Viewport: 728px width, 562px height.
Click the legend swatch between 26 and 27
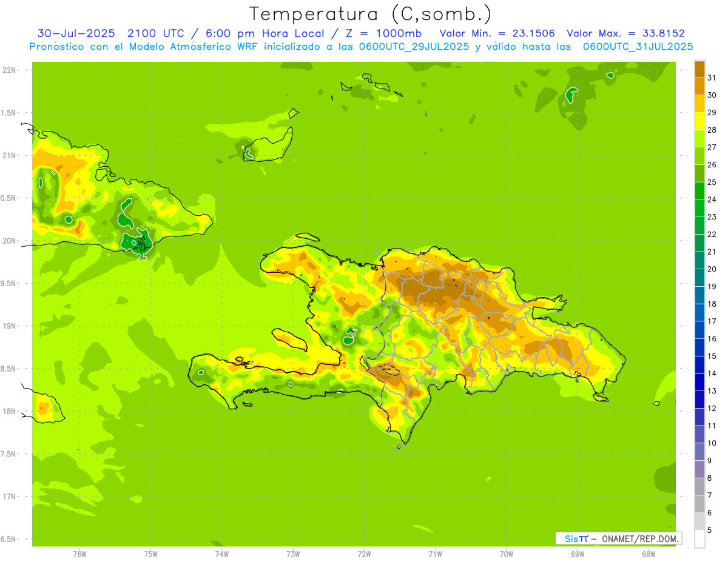click(x=699, y=156)
